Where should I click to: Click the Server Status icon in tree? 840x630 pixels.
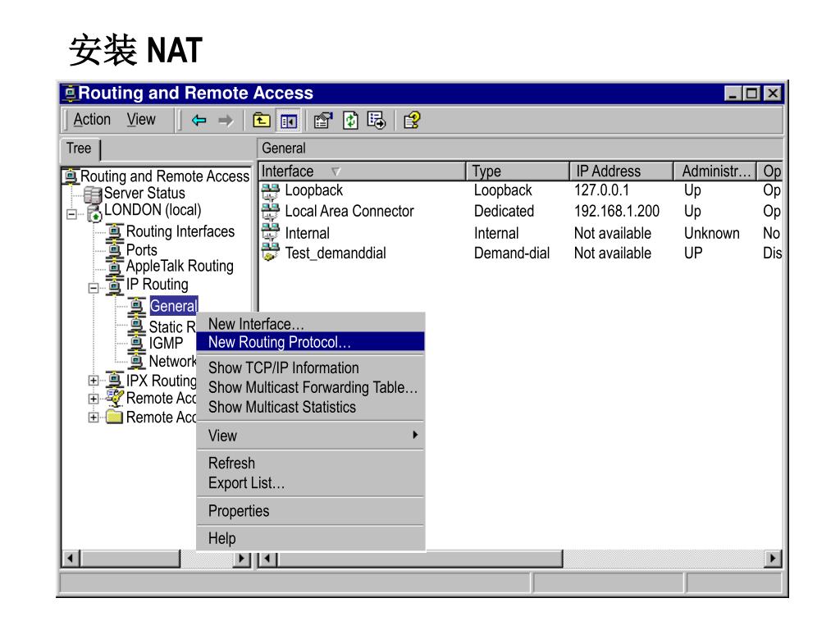(93, 194)
